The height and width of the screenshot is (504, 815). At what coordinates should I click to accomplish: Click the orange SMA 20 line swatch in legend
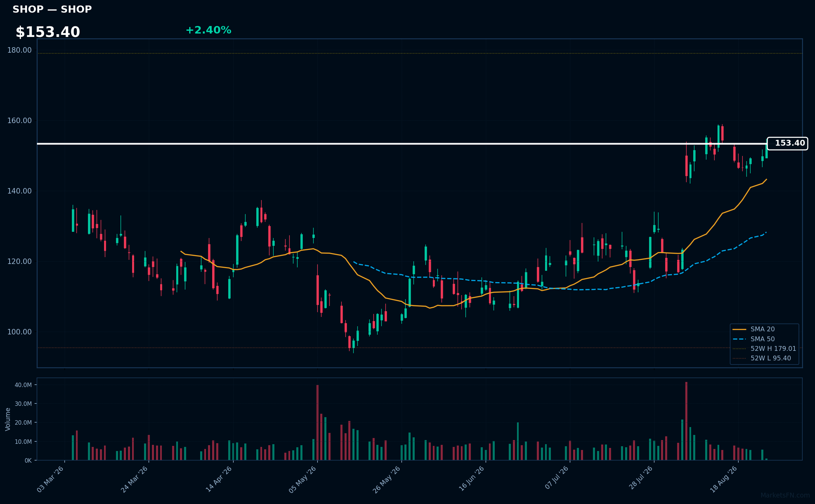coord(739,329)
